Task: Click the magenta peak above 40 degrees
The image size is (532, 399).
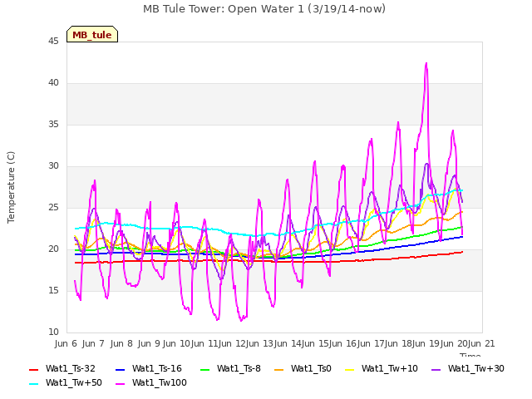Action: point(426,64)
